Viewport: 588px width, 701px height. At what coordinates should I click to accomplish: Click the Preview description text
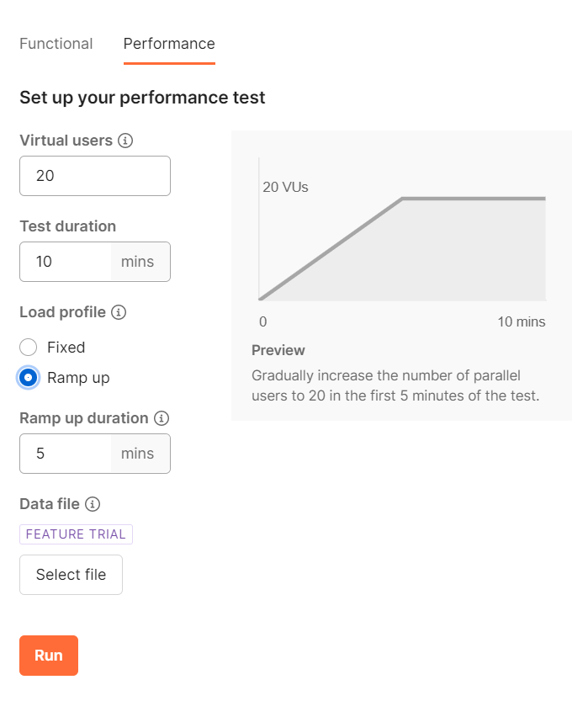click(x=395, y=386)
